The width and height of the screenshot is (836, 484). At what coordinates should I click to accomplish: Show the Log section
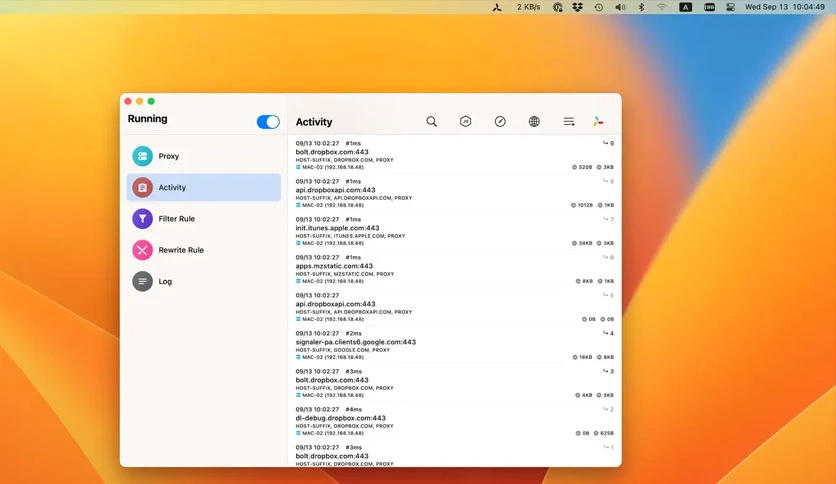[204, 281]
